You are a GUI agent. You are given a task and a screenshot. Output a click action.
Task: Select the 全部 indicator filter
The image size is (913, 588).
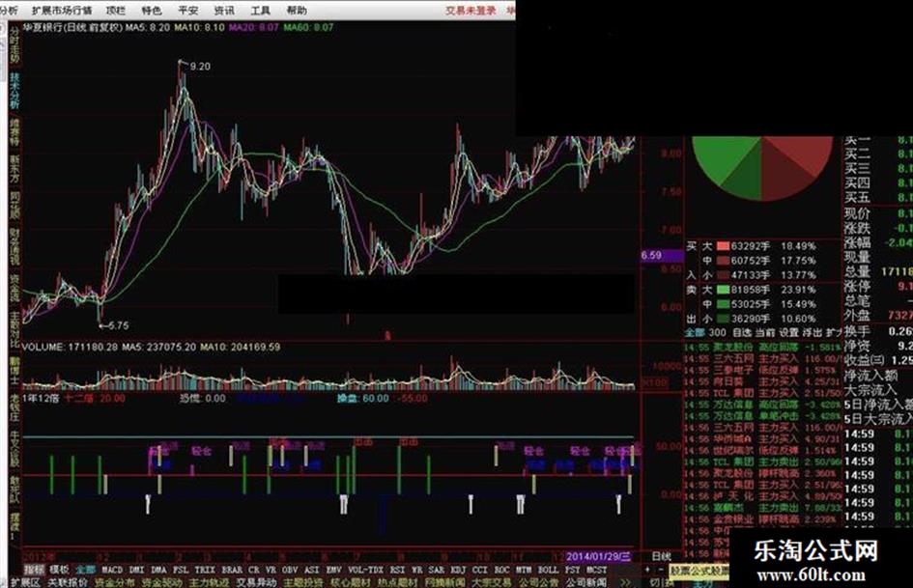click(86, 570)
